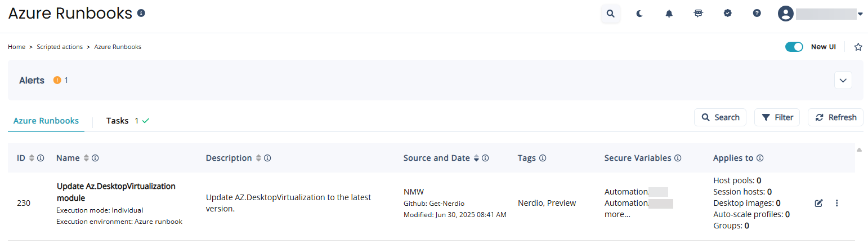Switch to dark mode moon icon

[x=640, y=14]
